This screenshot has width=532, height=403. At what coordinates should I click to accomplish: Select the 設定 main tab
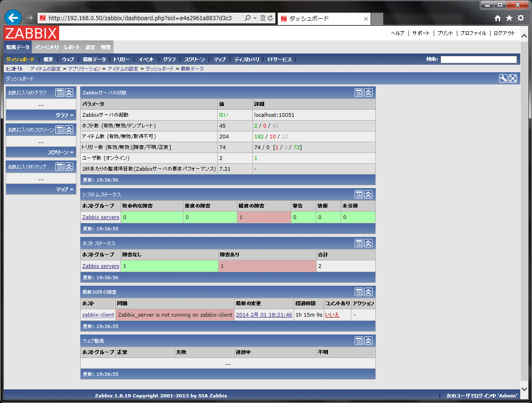[x=90, y=47]
